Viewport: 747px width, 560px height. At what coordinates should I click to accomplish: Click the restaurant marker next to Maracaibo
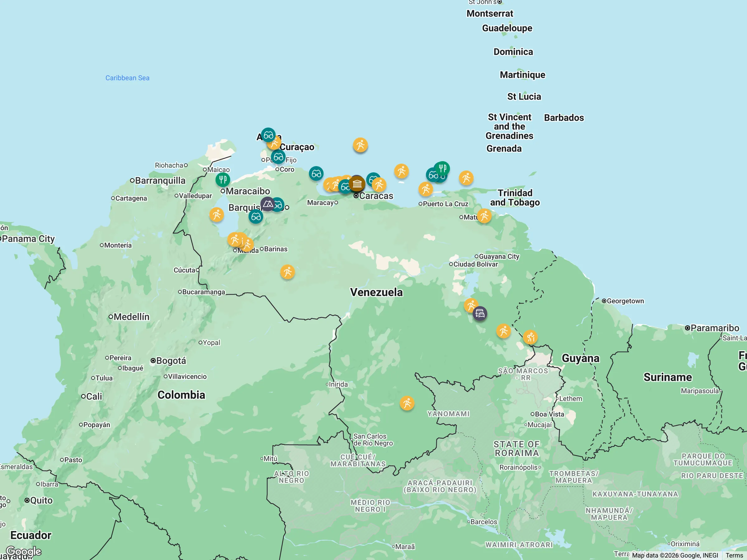pos(223,180)
